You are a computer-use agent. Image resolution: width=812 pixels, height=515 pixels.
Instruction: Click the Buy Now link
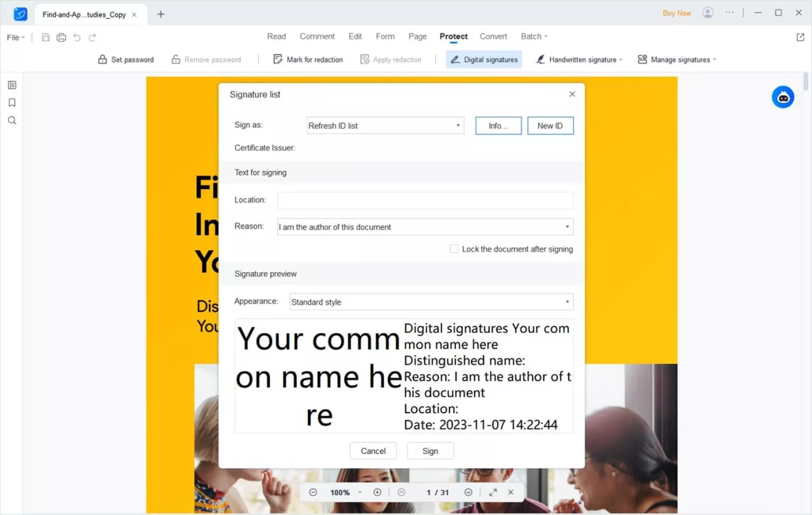(x=676, y=12)
